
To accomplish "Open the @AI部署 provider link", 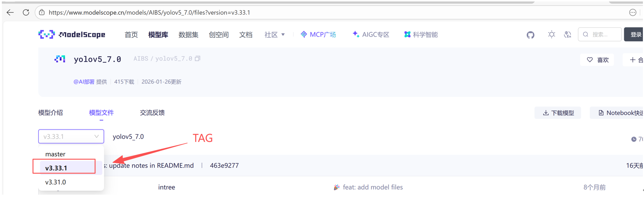I will (84, 82).
